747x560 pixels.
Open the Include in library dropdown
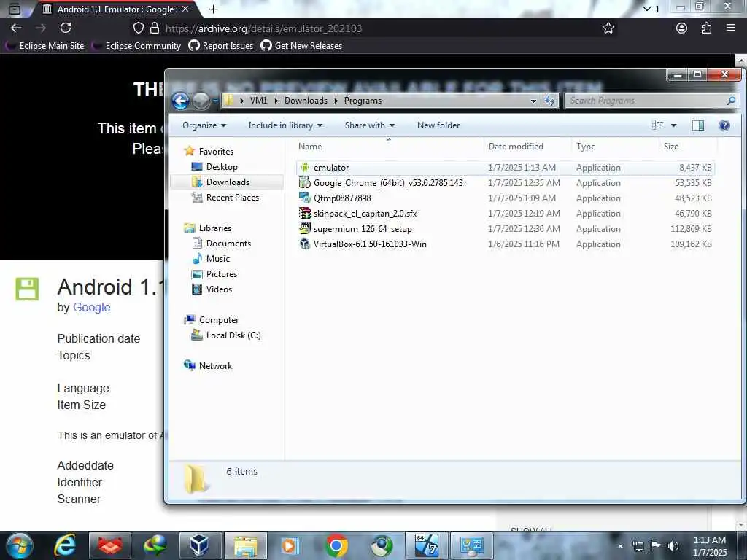[285, 125]
